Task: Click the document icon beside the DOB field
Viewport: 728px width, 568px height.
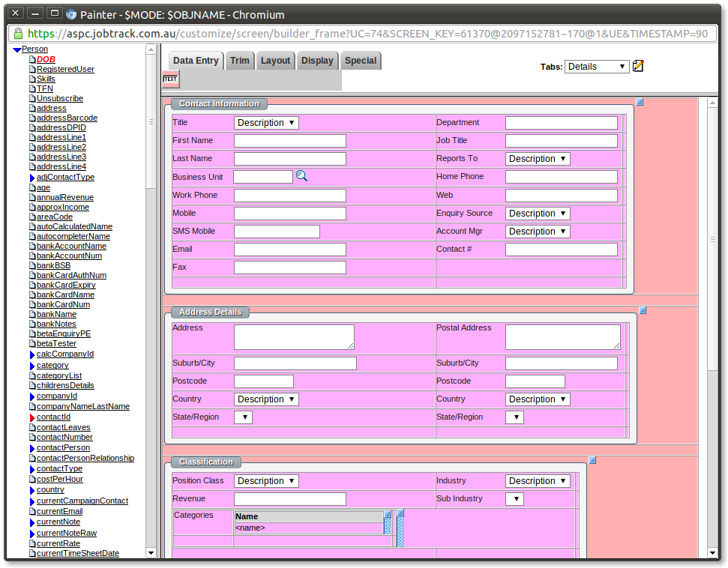Action: (x=32, y=59)
